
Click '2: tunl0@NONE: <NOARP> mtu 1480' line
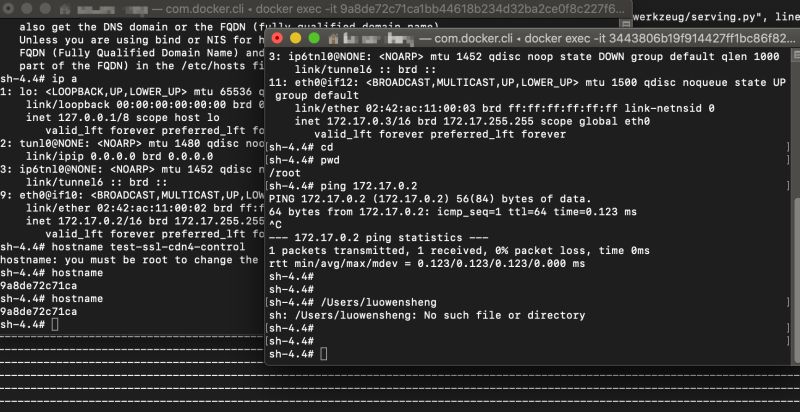click(x=133, y=143)
